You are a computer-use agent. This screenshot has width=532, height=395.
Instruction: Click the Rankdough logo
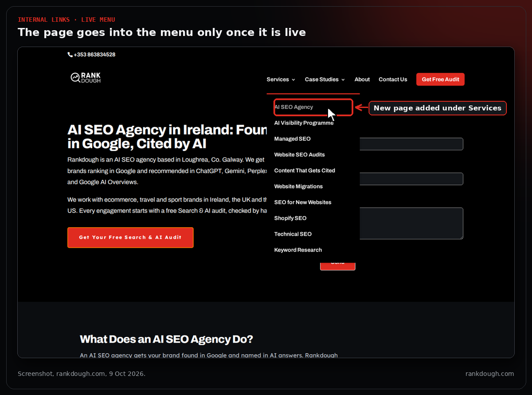pos(86,78)
